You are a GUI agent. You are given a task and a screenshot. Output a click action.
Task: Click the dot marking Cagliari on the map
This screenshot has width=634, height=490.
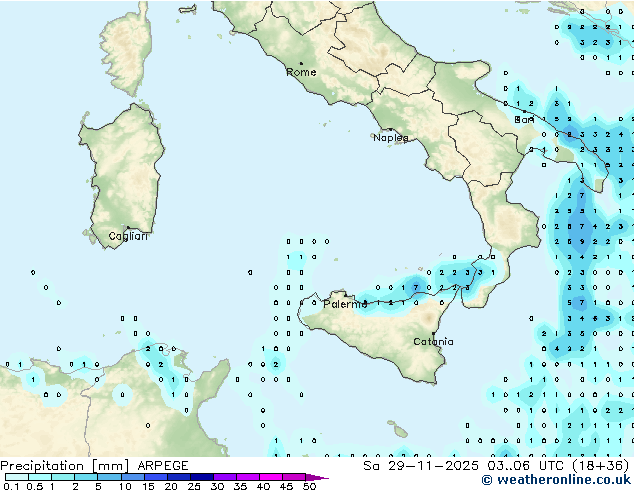[x=128, y=228]
